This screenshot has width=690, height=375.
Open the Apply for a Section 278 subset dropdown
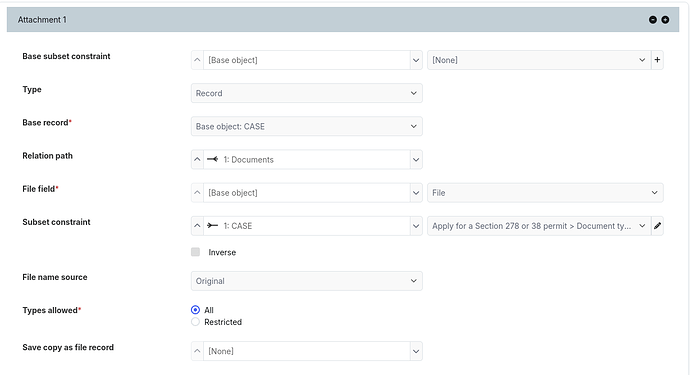click(539, 226)
